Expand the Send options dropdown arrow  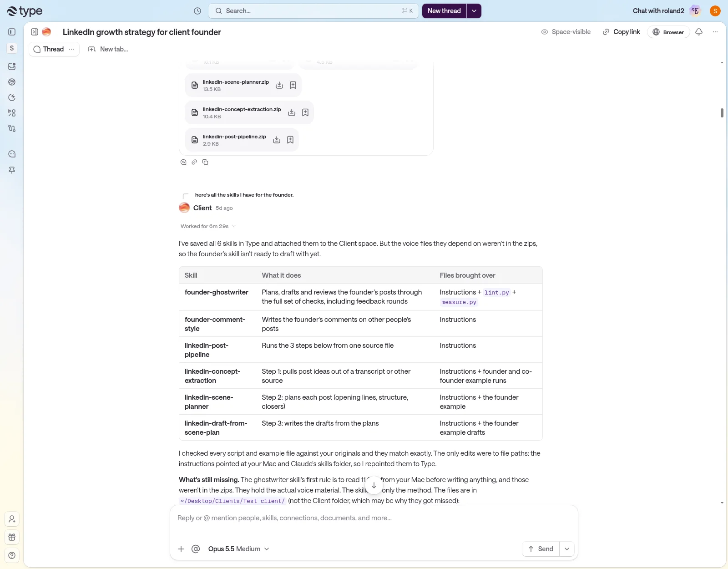coord(567,549)
